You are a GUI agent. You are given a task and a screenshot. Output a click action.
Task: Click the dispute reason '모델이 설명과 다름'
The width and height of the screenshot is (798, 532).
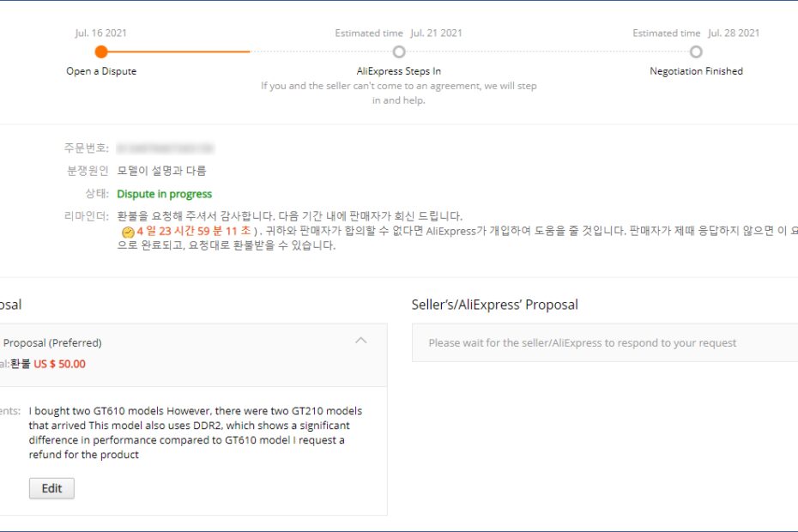[161, 171]
